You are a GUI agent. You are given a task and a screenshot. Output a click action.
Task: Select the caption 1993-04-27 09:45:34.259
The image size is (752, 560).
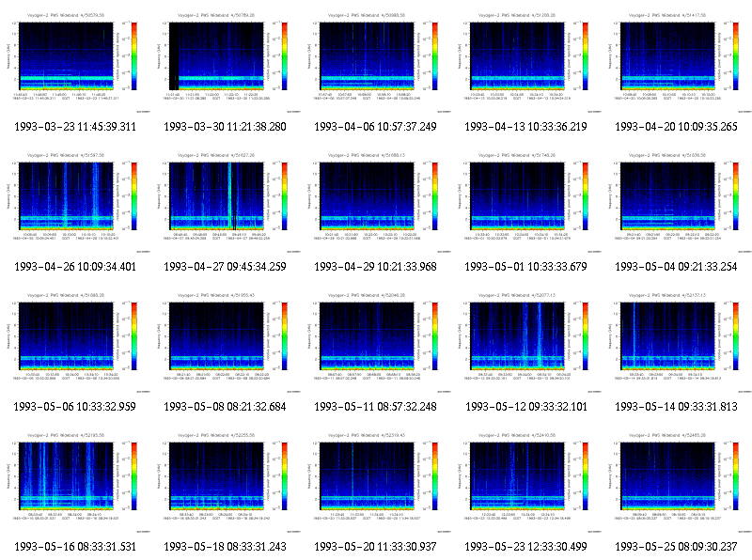pos(225,267)
